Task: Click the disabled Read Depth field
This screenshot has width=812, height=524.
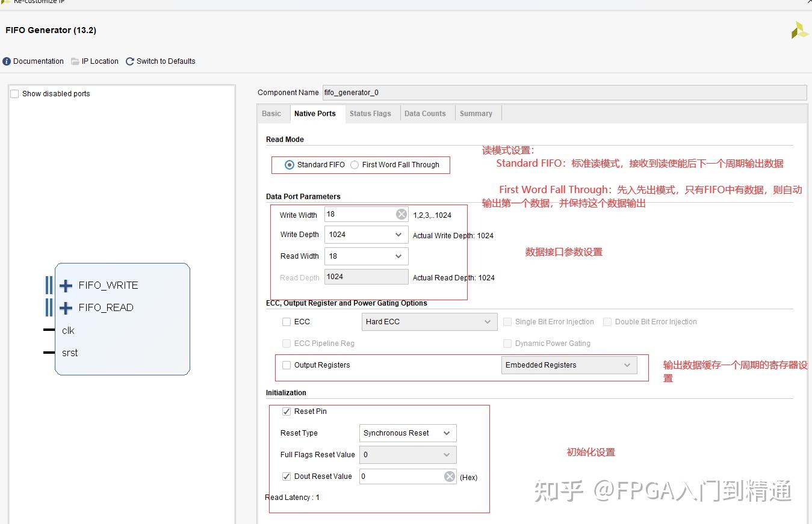Action: coord(366,277)
